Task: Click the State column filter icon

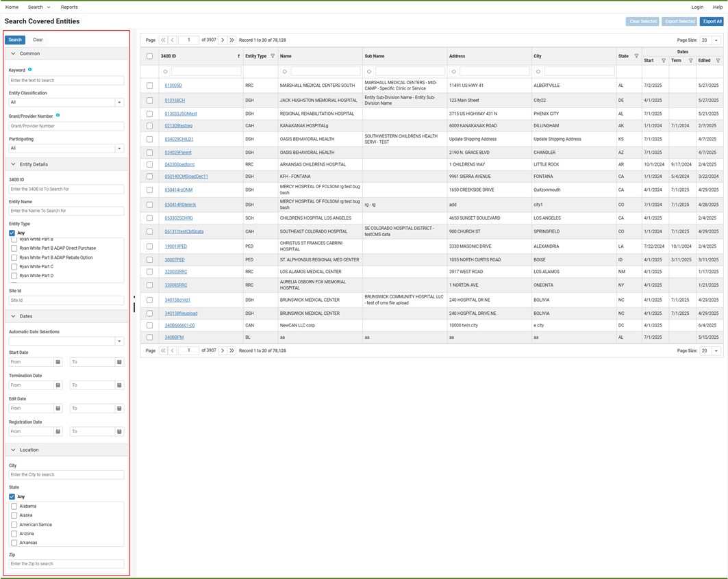Action: [636, 56]
